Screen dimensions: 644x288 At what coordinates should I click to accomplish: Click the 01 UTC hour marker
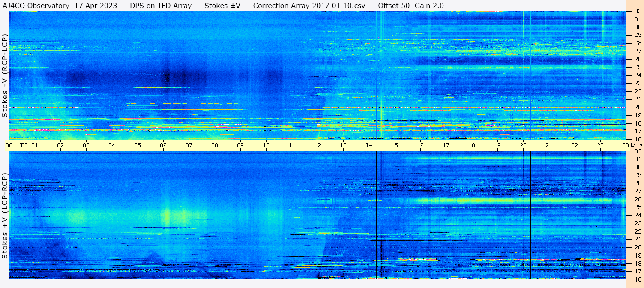coord(35,145)
